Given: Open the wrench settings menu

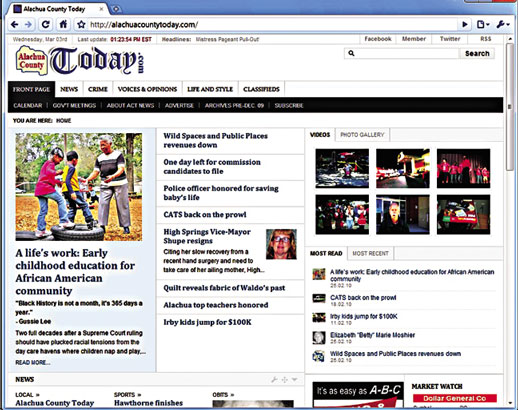Looking at the screenshot, I should click(x=503, y=24).
